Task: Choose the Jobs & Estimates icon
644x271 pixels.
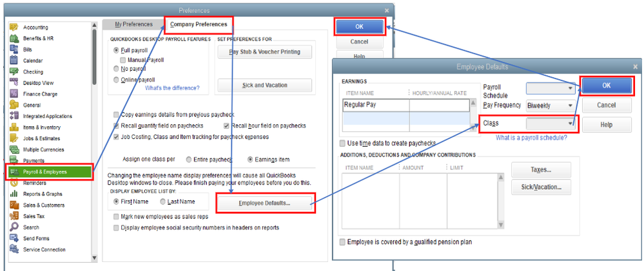Action: click(14, 138)
